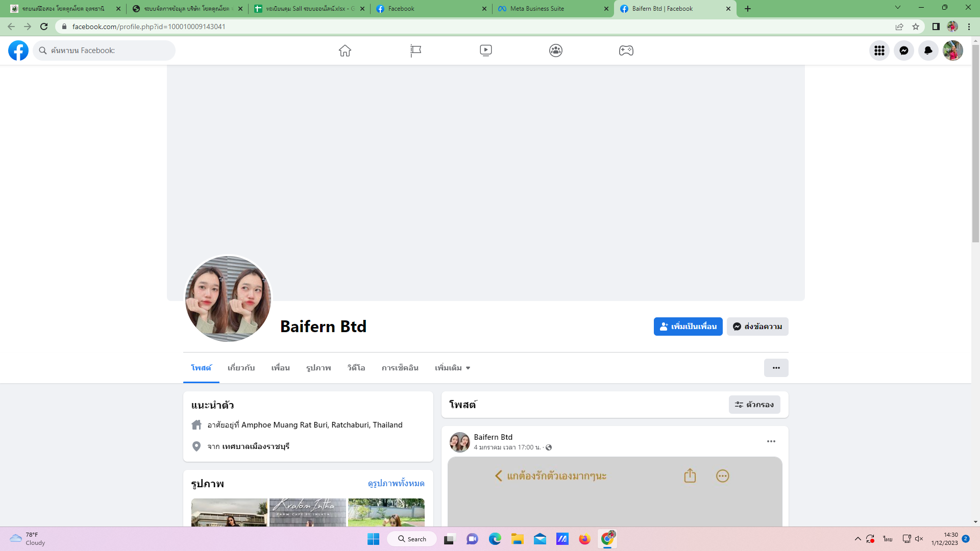Switch to the เกี่ยวกับ tab
This screenshot has height=551, width=980.
[241, 368]
